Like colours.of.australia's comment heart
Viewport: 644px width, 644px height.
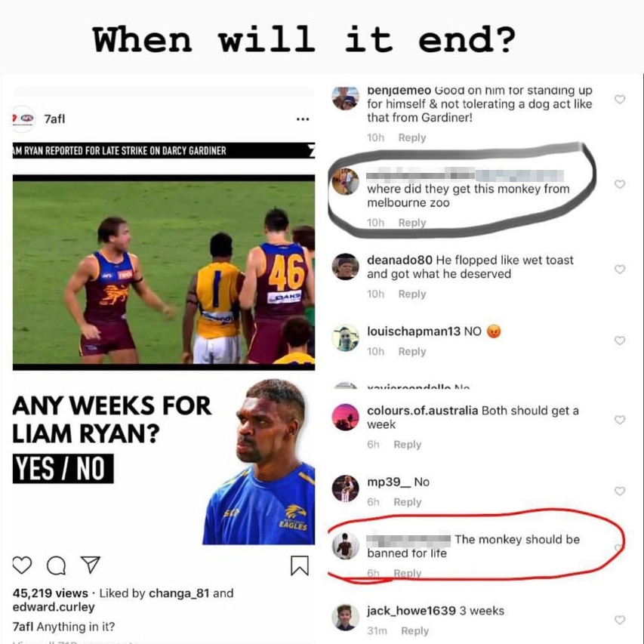click(620, 420)
